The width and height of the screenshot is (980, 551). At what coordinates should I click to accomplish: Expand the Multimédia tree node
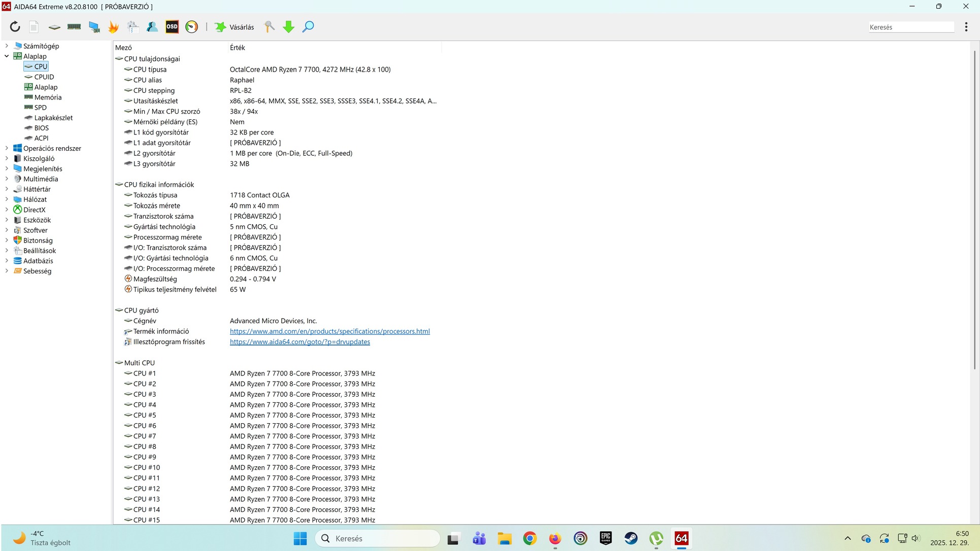pos(7,179)
